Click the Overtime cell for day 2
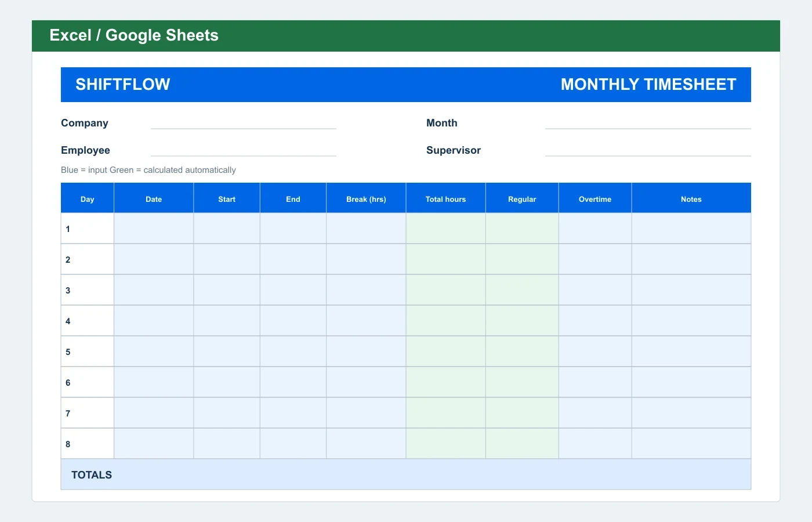The width and height of the screenshot is (812, 522). click(595, 259)
